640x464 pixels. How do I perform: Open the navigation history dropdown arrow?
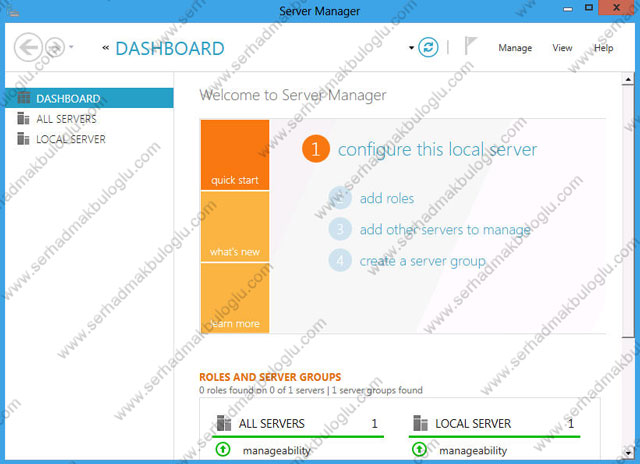[71, 47]
